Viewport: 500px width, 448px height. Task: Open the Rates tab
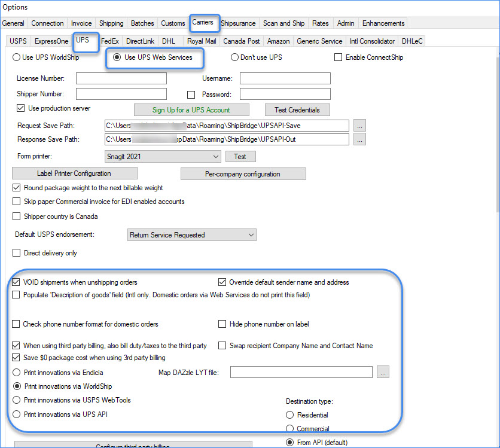click(x=320, y=23)
